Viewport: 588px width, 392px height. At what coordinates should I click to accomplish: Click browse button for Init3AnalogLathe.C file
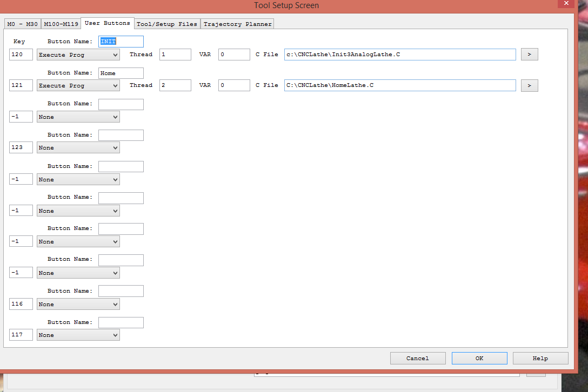(x=529, y=55)
